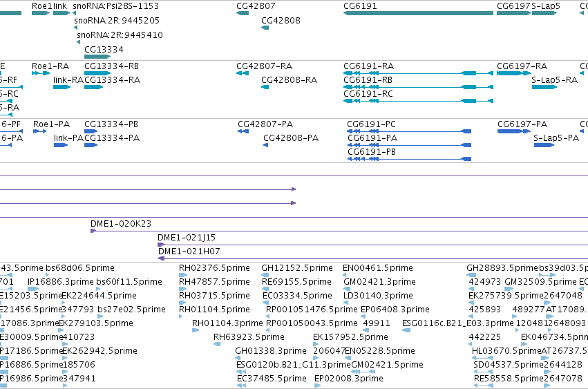Click the ESG0116c.B21_E03.3prime label
588x389 pixels.
[458, 323]
